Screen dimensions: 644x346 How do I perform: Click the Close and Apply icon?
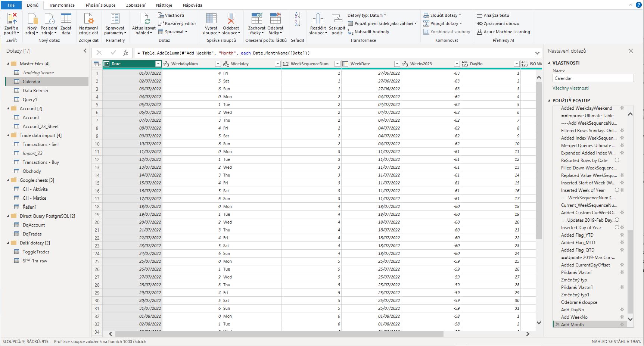click(x=12, y=19)
